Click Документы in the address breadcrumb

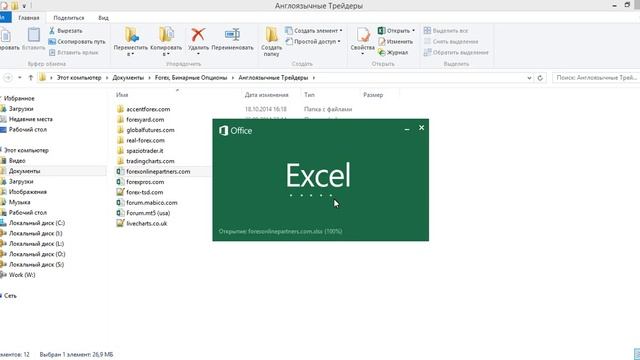tap(128, 78)
